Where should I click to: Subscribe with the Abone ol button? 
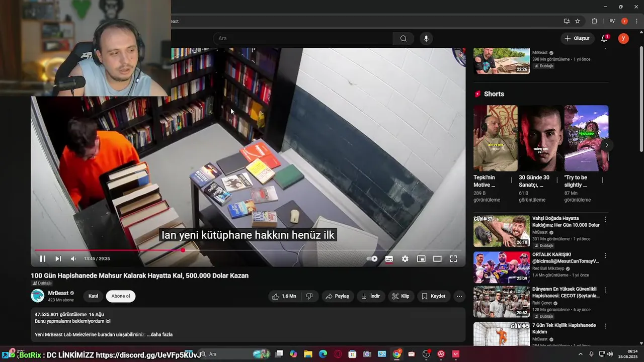click(x=121, y=296)
